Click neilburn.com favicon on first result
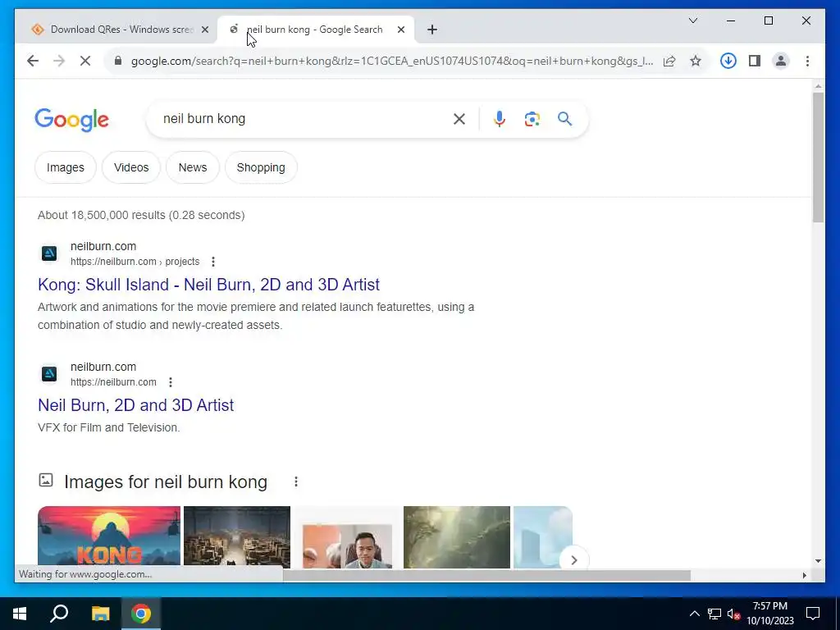Viewport: 840px width, 630px height. click(49, 253)
